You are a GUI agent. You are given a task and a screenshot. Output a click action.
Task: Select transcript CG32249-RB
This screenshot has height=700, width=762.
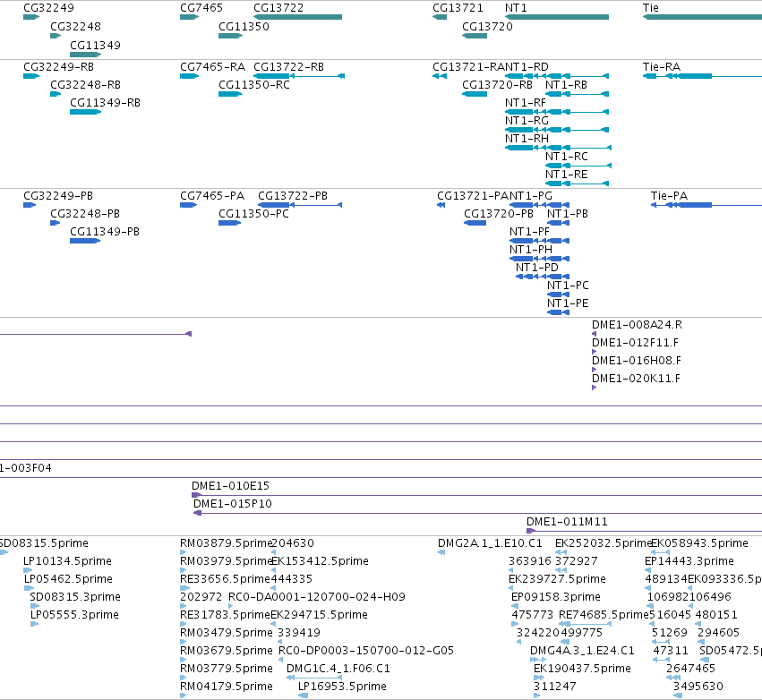[58, 66]
